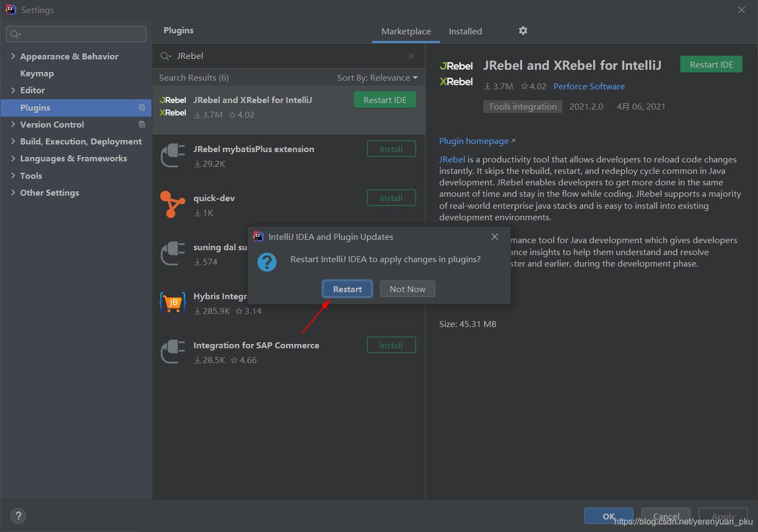Click Restart IDE in the results list
758x532 pixels.
click(x=385, y=100)
